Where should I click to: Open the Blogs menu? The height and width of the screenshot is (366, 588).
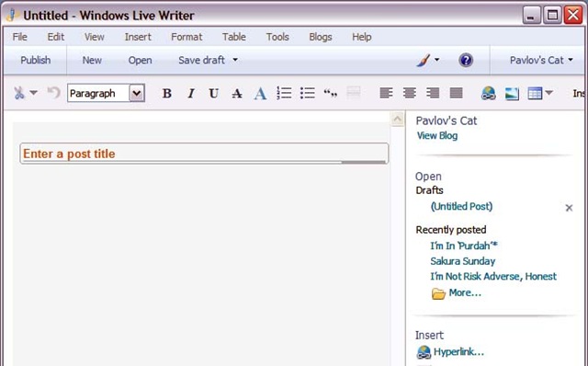321,37
